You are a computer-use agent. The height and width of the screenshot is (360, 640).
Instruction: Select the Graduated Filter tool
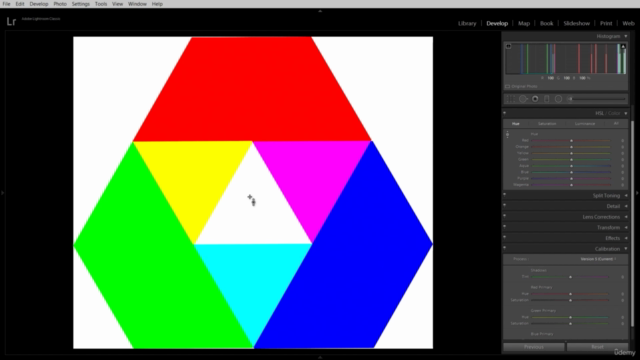(547, 99)
